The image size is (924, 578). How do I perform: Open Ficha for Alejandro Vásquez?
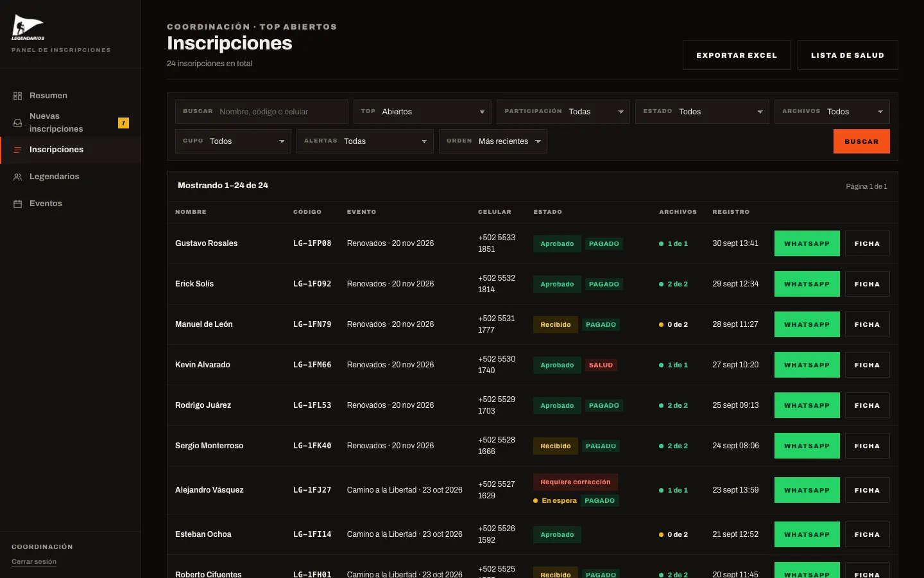[x=868, y=490]
